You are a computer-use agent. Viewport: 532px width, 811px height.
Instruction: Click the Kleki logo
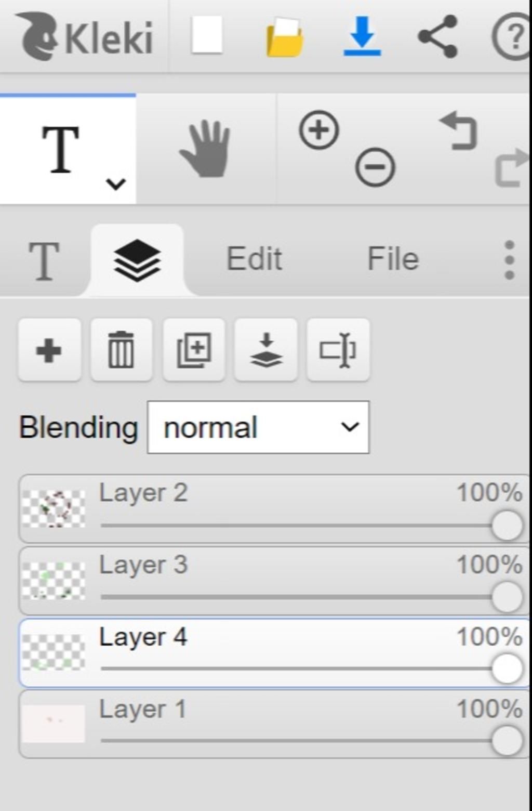(86, 36)
